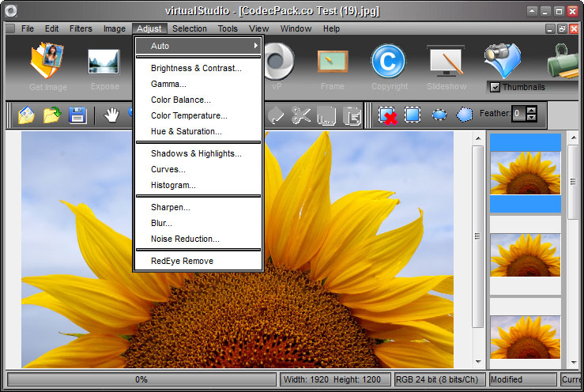Image resolution: width=584 pixels, height=392 pixels.
Task: Open the Window menu
Action: [296, 28]
